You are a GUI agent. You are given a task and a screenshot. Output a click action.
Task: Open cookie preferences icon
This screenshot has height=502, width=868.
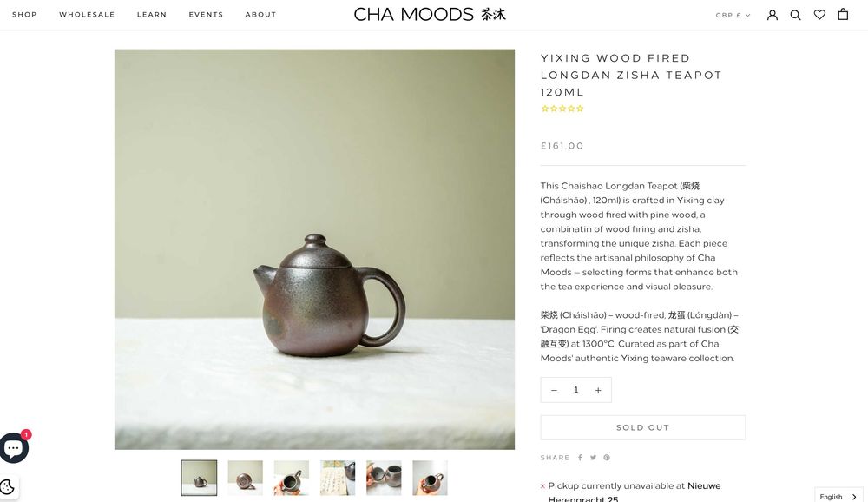(7, 487)
